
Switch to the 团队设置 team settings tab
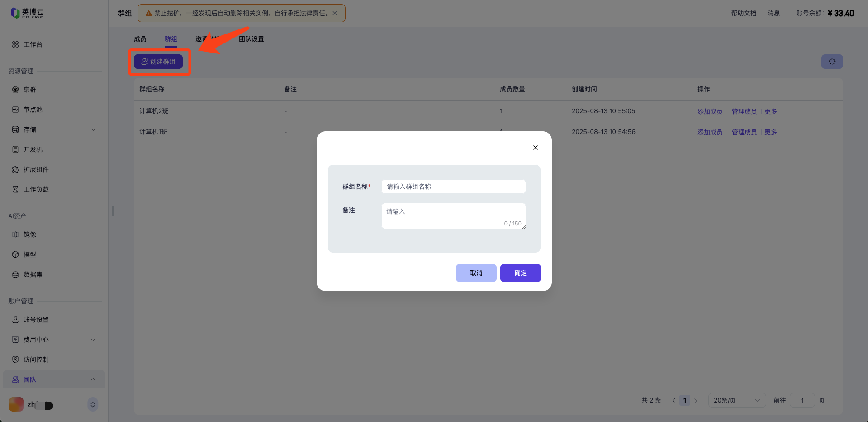click(251, 39)
